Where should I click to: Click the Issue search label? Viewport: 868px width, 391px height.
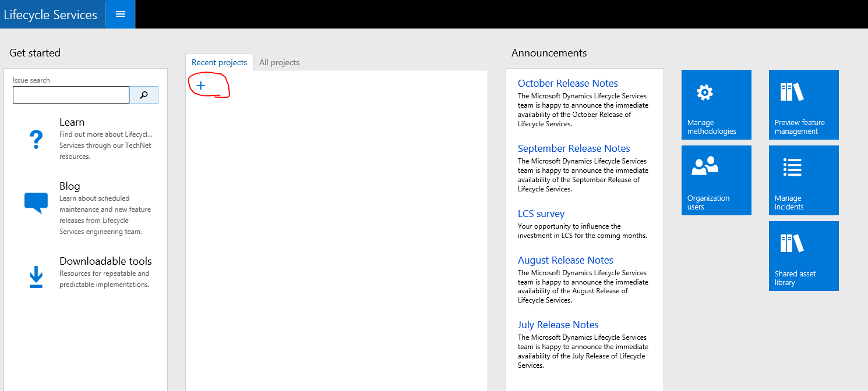click(x=31, y=80)
